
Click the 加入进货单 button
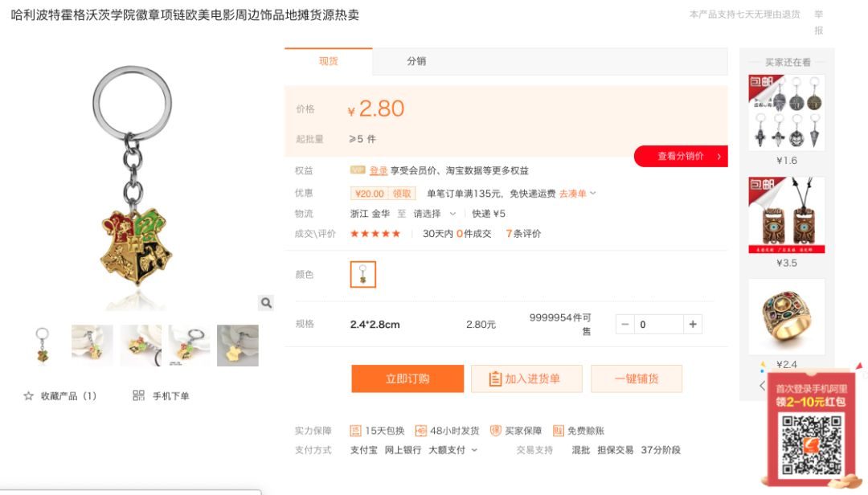point(526,378)
